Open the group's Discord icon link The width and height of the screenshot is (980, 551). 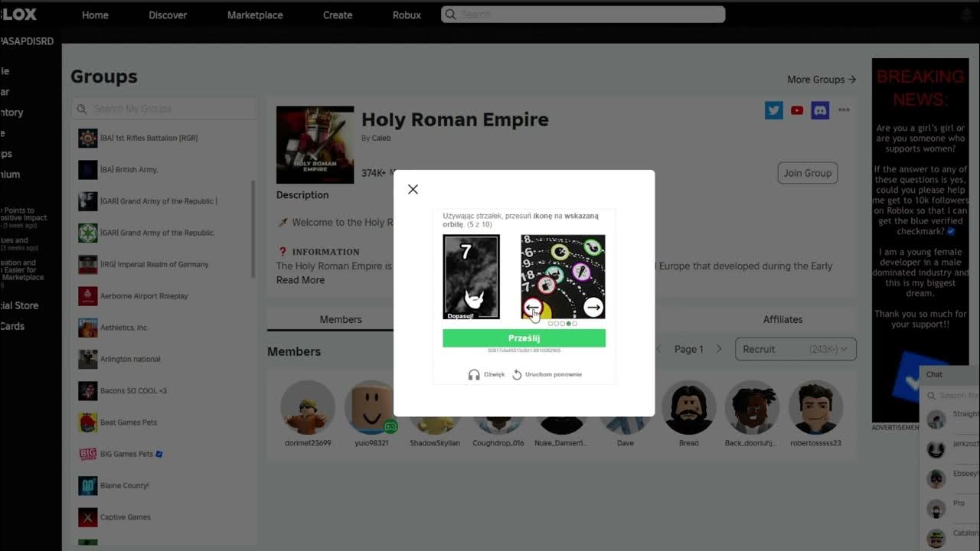[820, 110]
